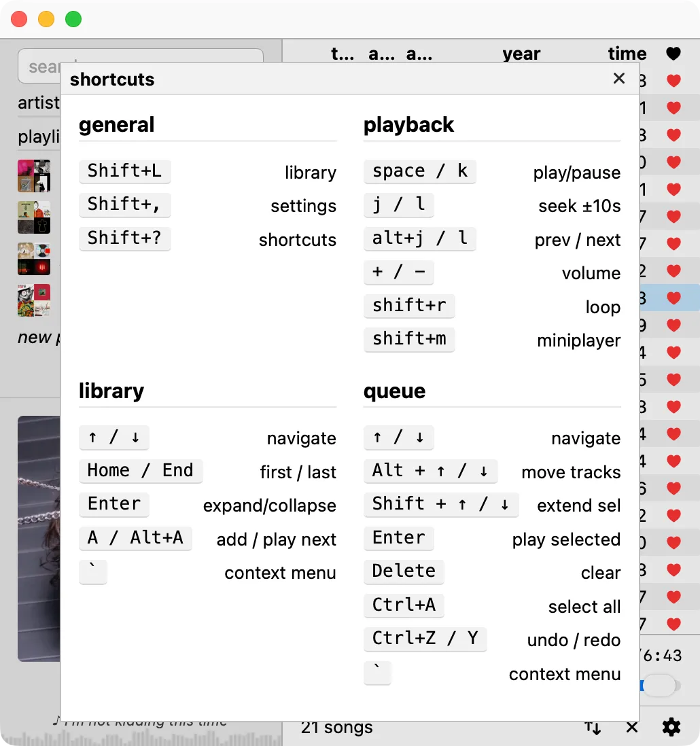
Task: Click the 'Ctrl+Z / Y' key badge
Action: 425,639
